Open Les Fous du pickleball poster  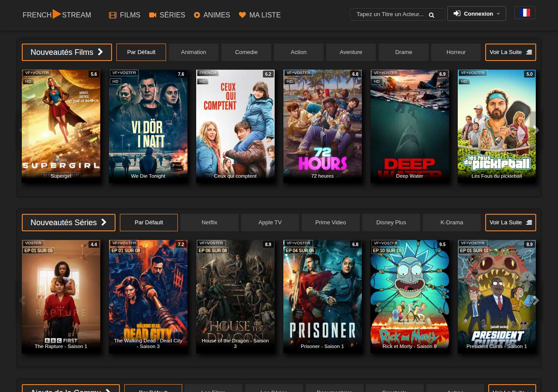[497, 126]
